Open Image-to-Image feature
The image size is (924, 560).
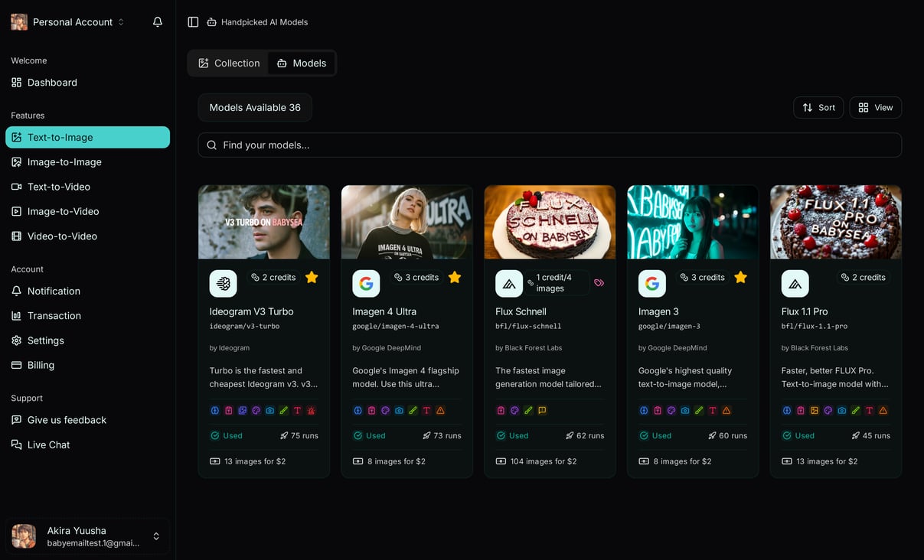pos(87,162)
